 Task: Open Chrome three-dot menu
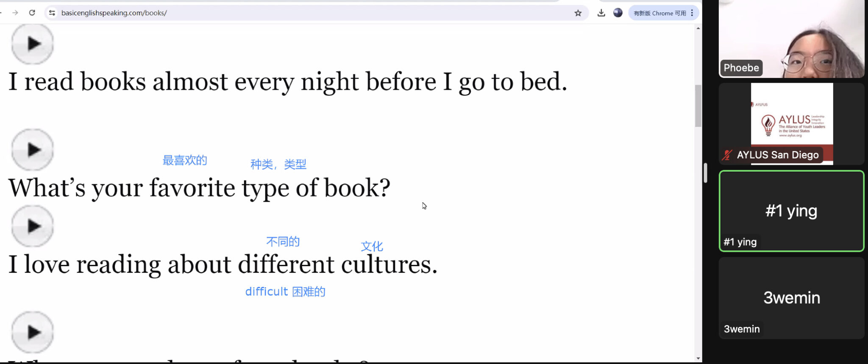click(x=692, y=13)
